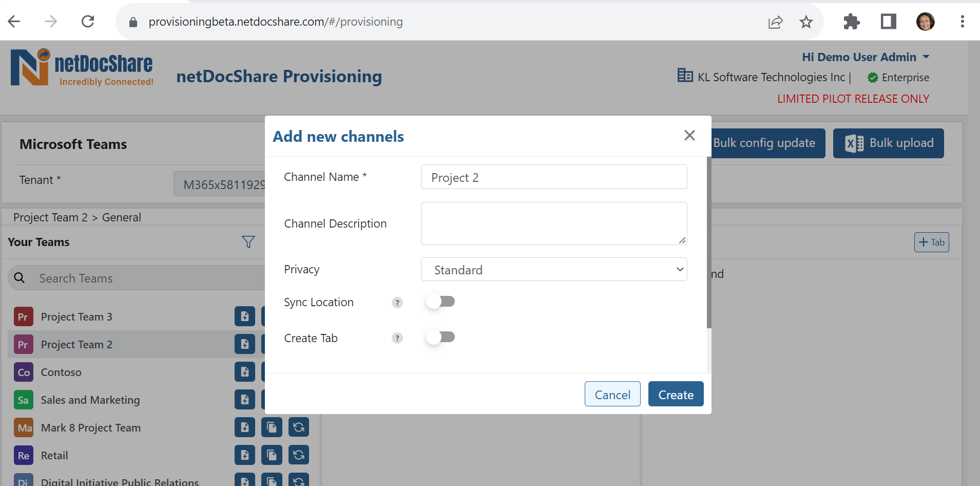
Task: Select the Sales and Marketing team
Action: [x=90, y=400]
